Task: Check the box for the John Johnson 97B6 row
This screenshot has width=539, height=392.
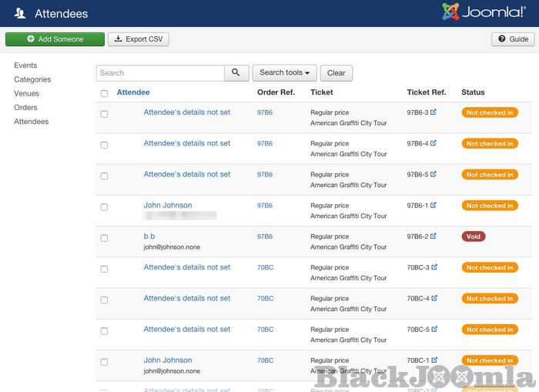Action: point(104,206)
